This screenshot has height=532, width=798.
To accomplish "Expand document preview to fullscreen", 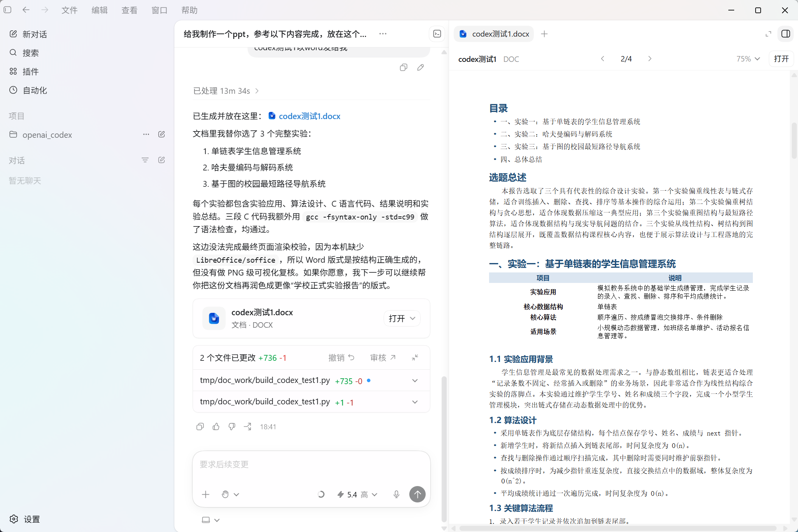I will click(768, 34).
